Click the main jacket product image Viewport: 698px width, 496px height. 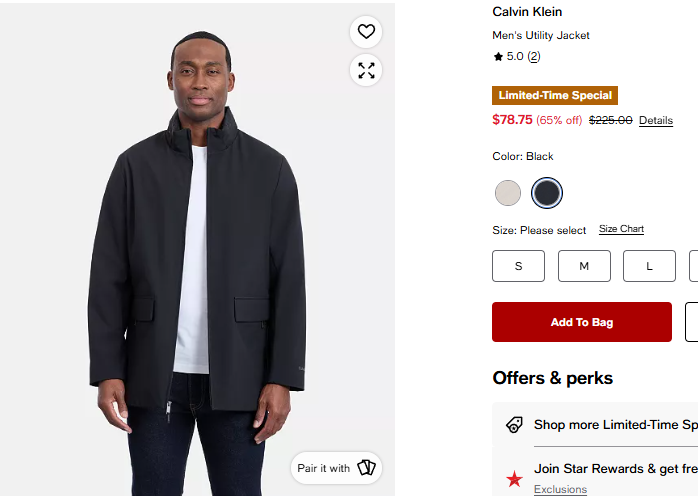(x=197, y=249)
